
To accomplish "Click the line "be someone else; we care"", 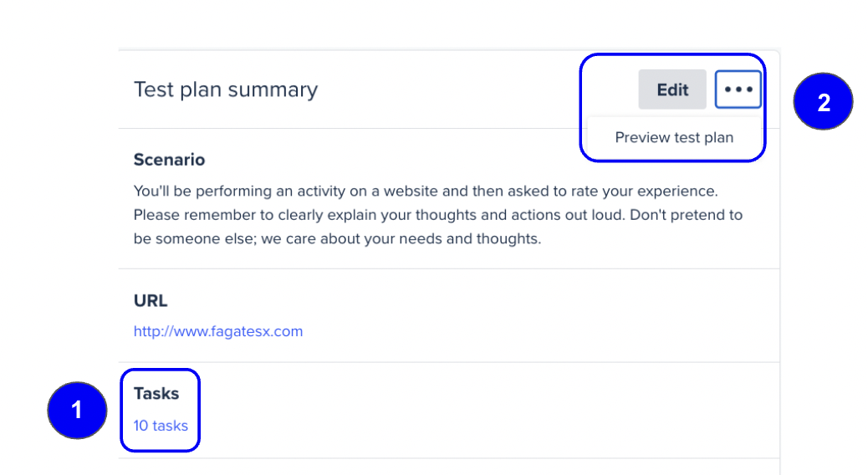I will click(337, 238).
